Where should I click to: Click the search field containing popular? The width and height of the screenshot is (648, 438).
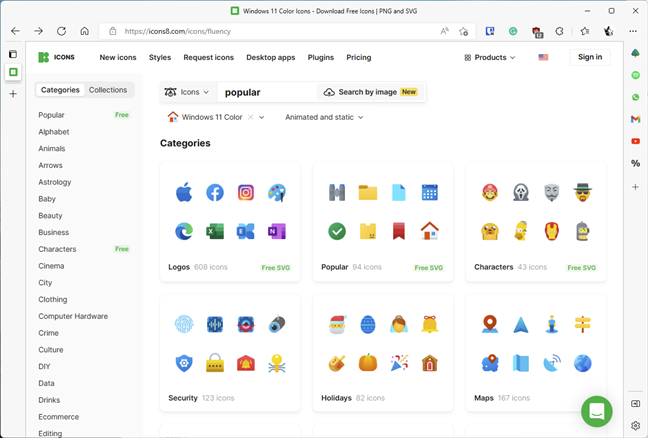click(x=267, y=92)
